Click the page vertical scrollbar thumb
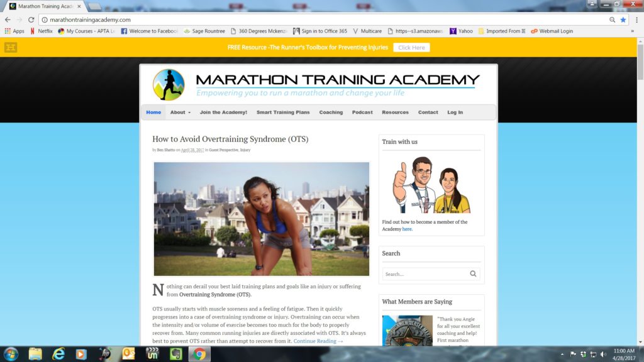644x362 pixels. click(640, 62)
